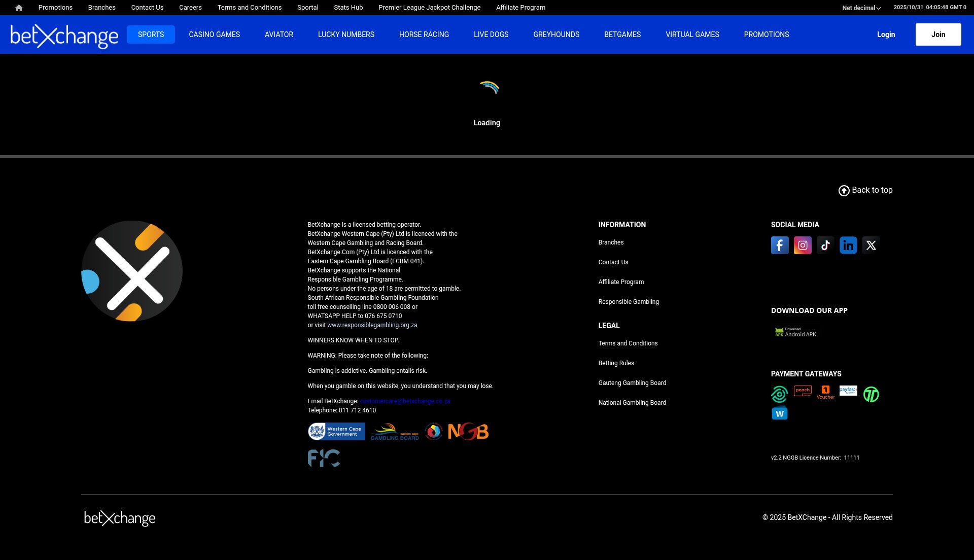Open Careers in the top bar
974x560 pixels.
190,8
